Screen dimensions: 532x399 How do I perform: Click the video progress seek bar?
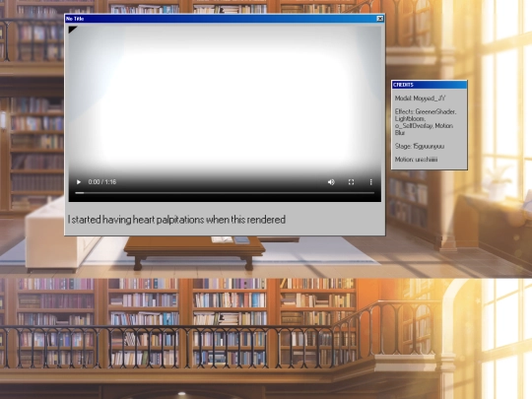click(x=225, y=193)
